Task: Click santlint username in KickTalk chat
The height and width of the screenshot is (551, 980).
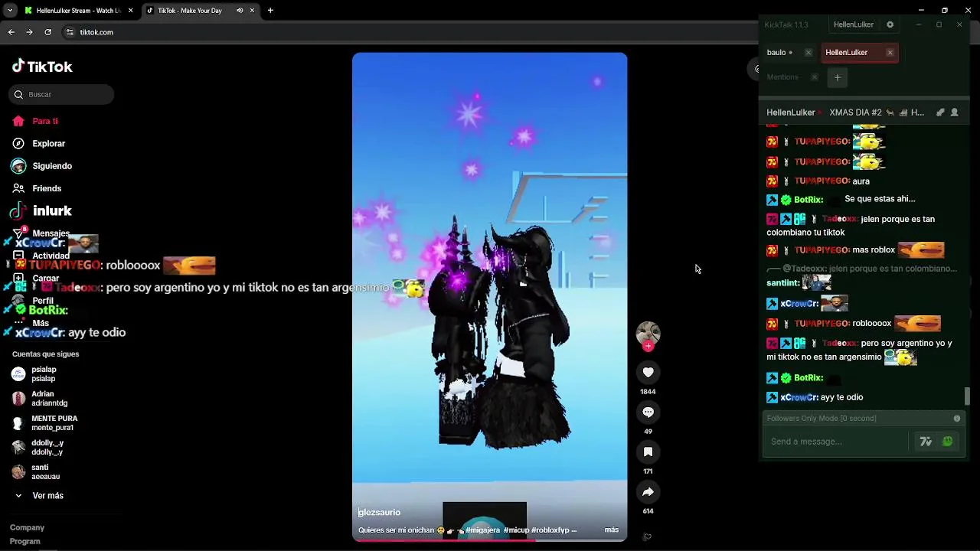Action: pyautogui.click(x=782, y=283)
